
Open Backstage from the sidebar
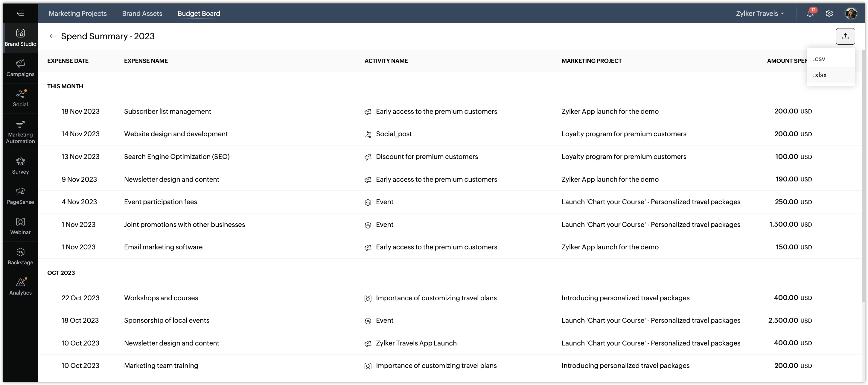(x=20, y=257)
